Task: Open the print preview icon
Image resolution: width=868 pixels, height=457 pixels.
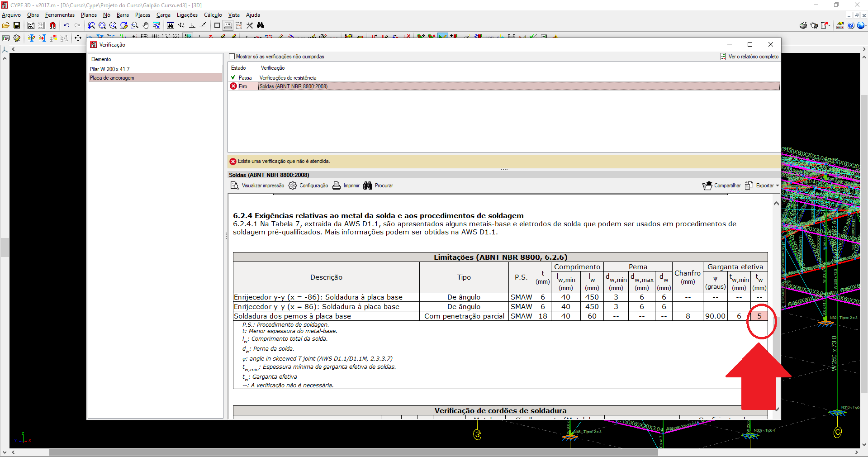Action: [x=234, y=186]
